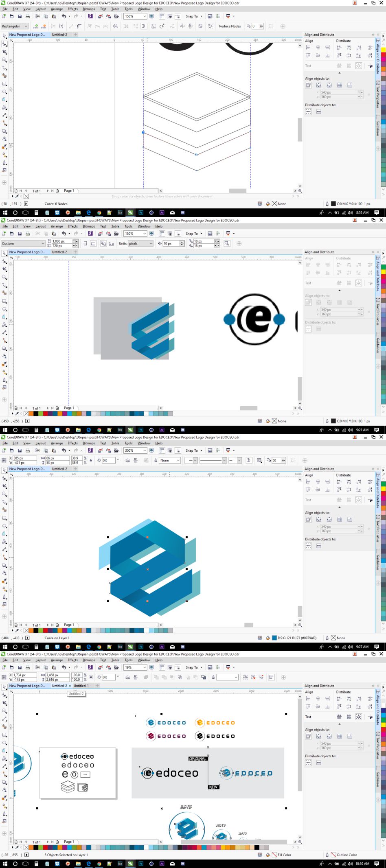Choose the Text tool in the 9:27 AM window toolbox
386x868 pixels.
coord(4,542)
